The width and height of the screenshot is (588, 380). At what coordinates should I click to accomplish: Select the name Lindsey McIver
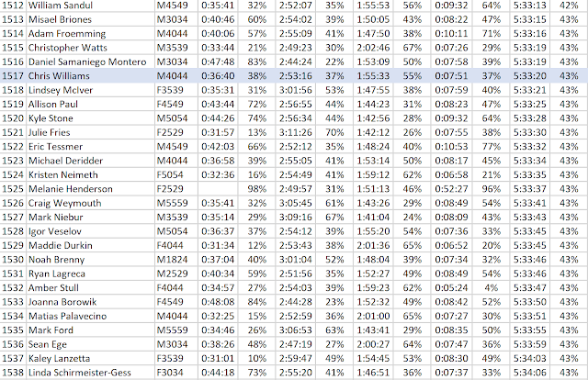[x=61, y=90]
